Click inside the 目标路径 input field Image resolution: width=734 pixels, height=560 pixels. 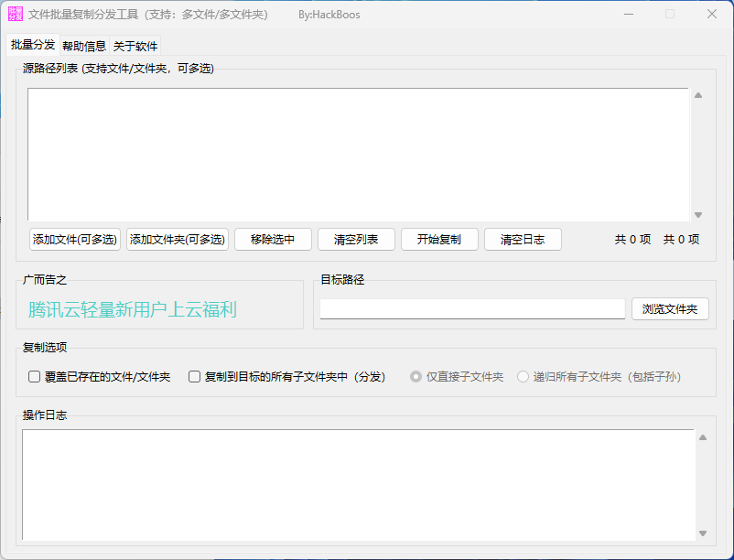pyautogui.click(x=471, y=308)
